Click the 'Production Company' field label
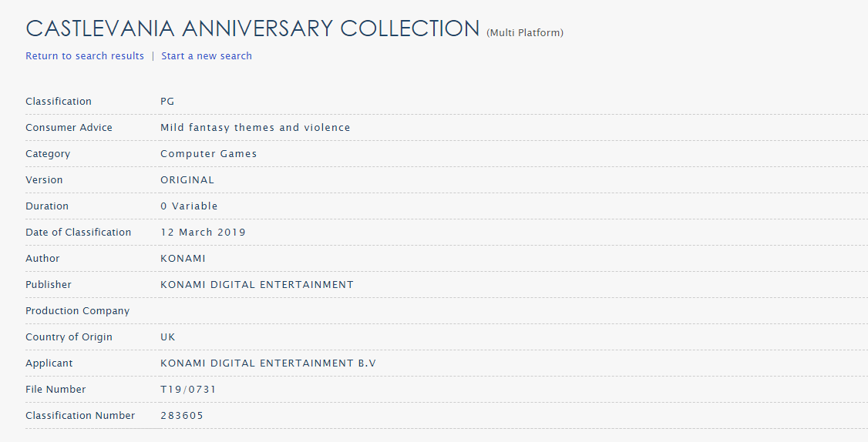Viewport: 868px width, 442px height. (77, 311)
